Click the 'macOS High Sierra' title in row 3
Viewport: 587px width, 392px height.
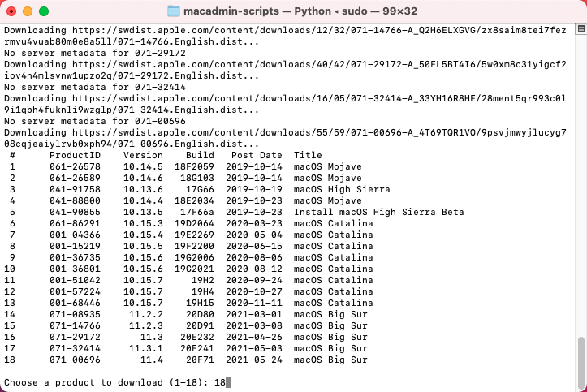(342, 189)
